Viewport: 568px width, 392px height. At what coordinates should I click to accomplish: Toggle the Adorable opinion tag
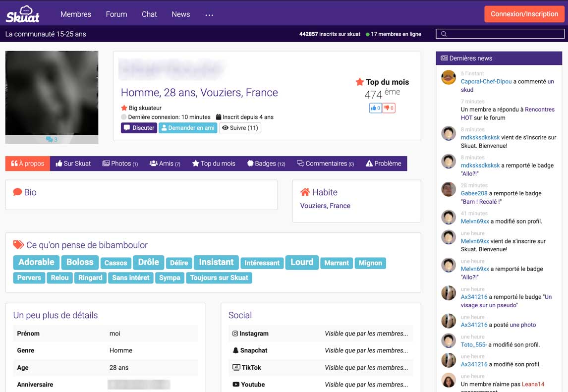pos(36,262)
